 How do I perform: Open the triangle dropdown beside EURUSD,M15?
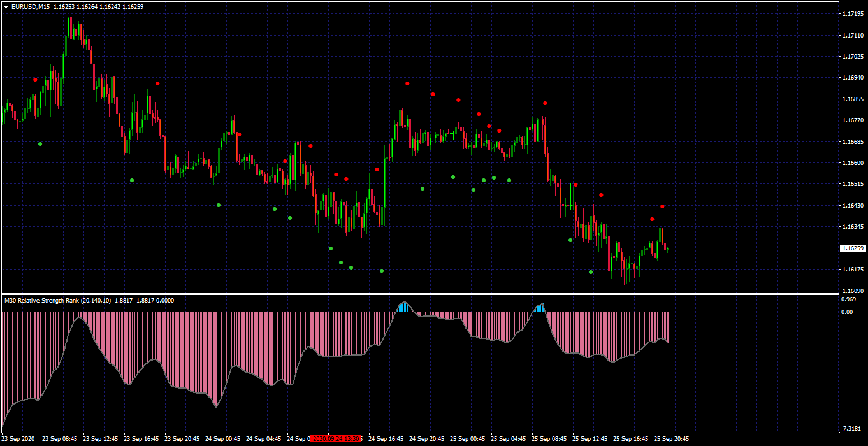point(6,6)
